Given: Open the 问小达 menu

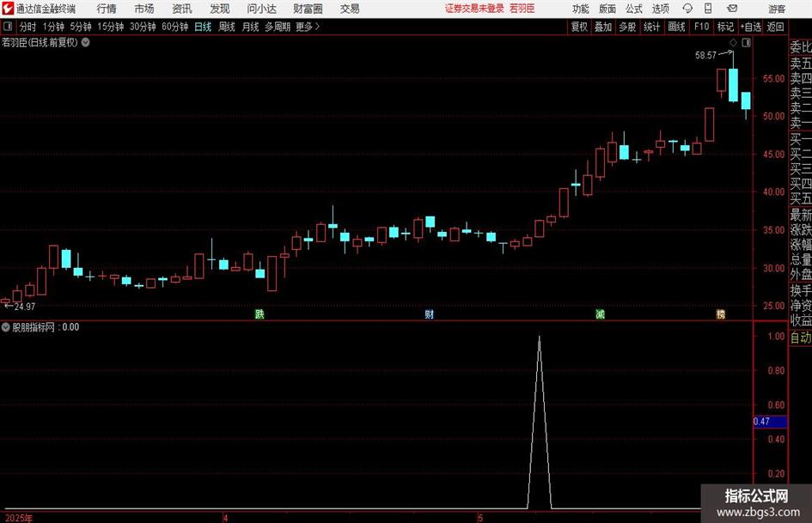Looking at the screenshot, I should [261, 9].
